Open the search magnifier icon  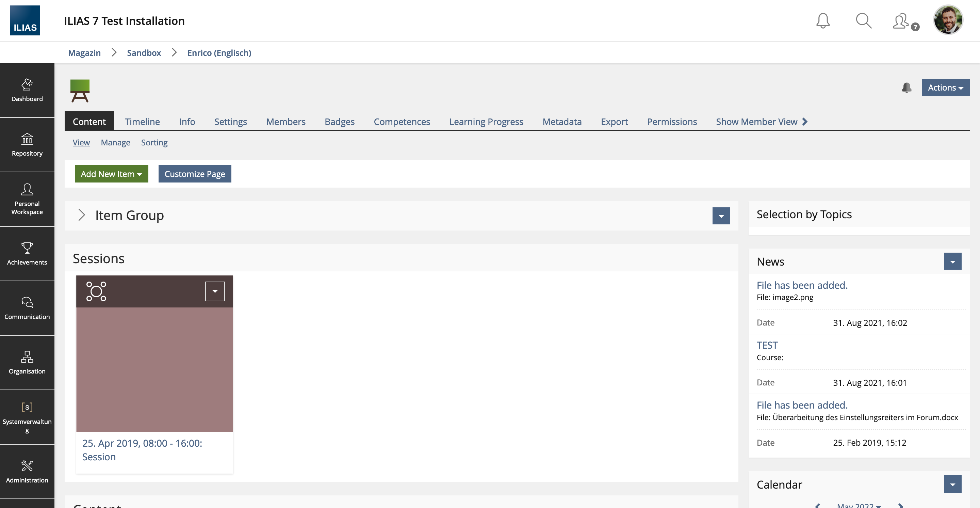pyautogui.click(x=863, y=20)
